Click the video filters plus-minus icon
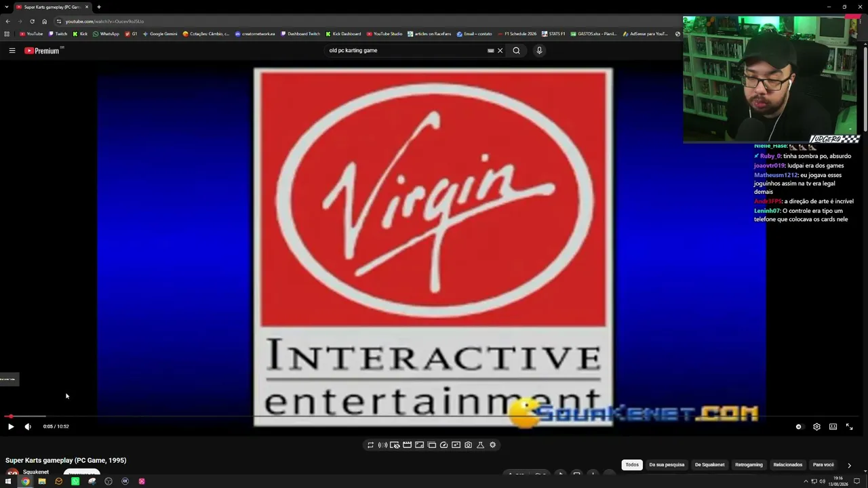This screenshot has height=488, width=868. (456, 445)
